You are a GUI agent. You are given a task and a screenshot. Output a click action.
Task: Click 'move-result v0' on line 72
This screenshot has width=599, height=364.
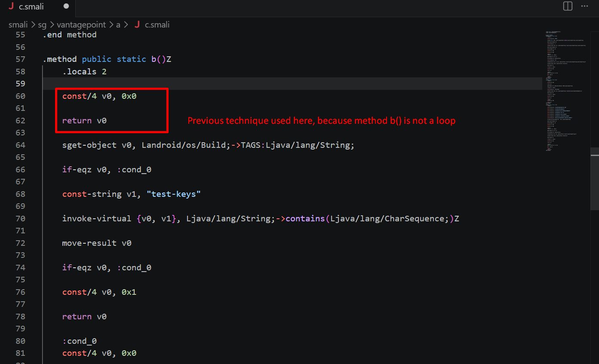coord(97,243)
